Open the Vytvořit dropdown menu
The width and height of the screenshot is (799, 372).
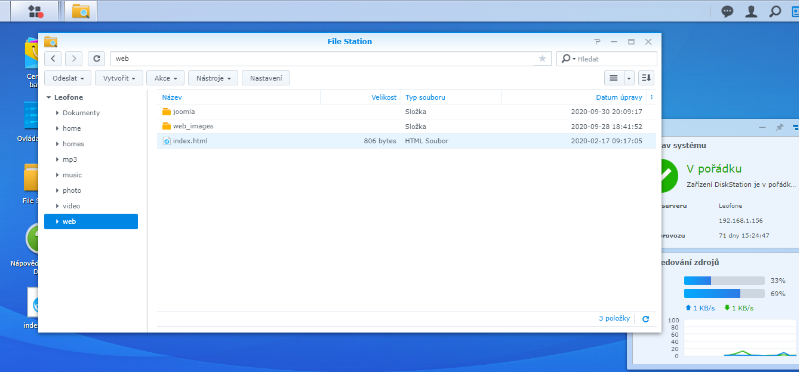pyautogui.click(x=119, y=78)
